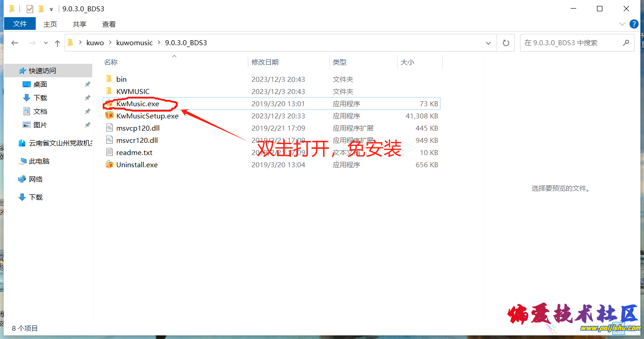Screen dimensions: 644x339
Task: Select the msvcp120.dll file icon
Action: coord(109,128)
